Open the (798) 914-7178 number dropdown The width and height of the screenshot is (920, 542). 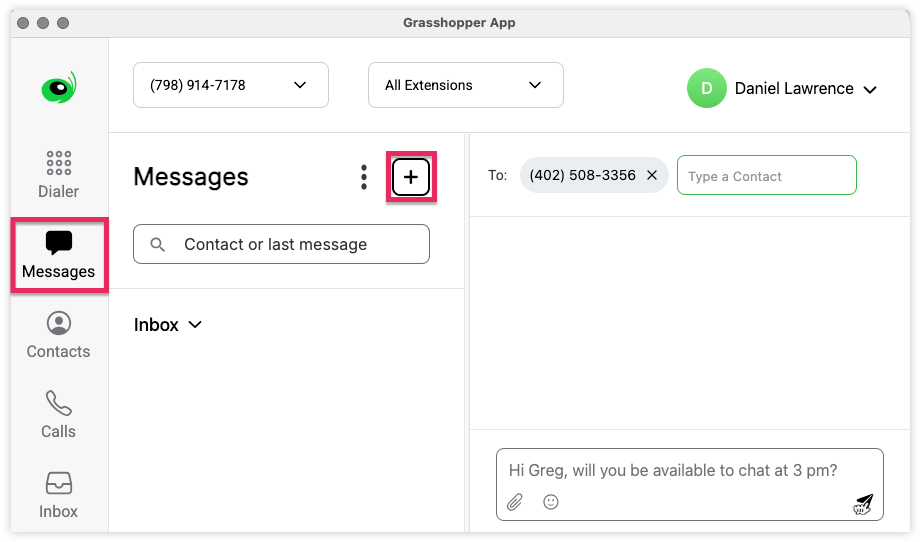(231, 85)
